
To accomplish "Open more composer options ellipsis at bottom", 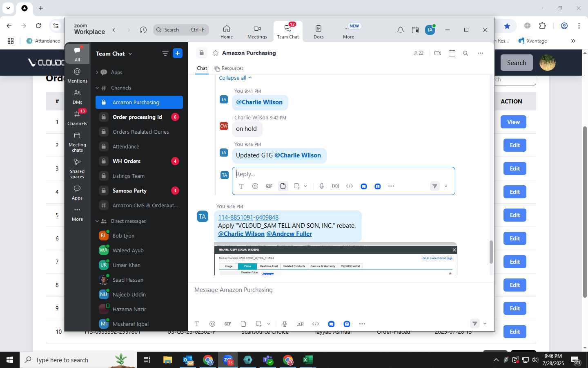I will 362,324.
